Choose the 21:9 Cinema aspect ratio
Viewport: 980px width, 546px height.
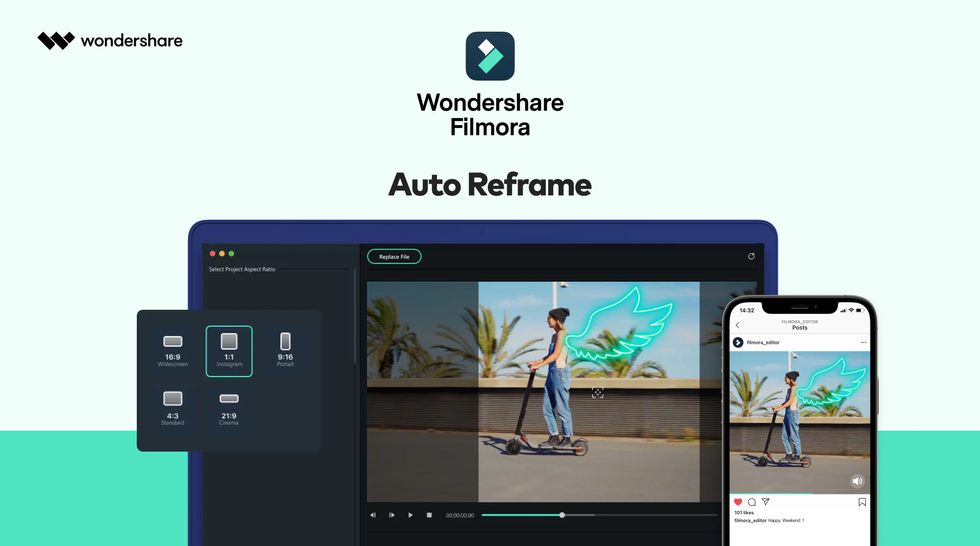point(229,408)
